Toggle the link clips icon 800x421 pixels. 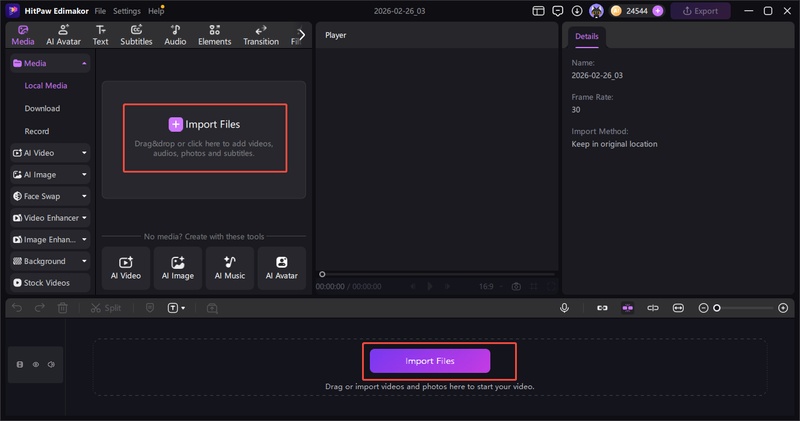602,308
